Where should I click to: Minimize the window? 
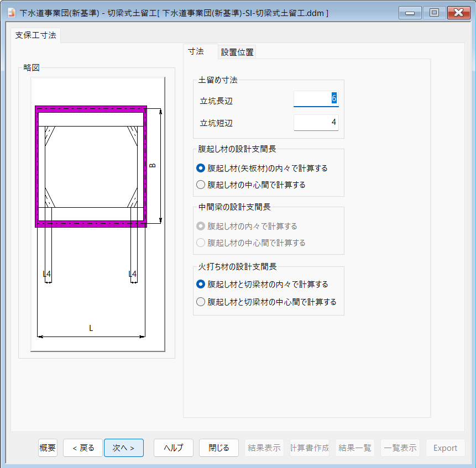click(411, 13)
